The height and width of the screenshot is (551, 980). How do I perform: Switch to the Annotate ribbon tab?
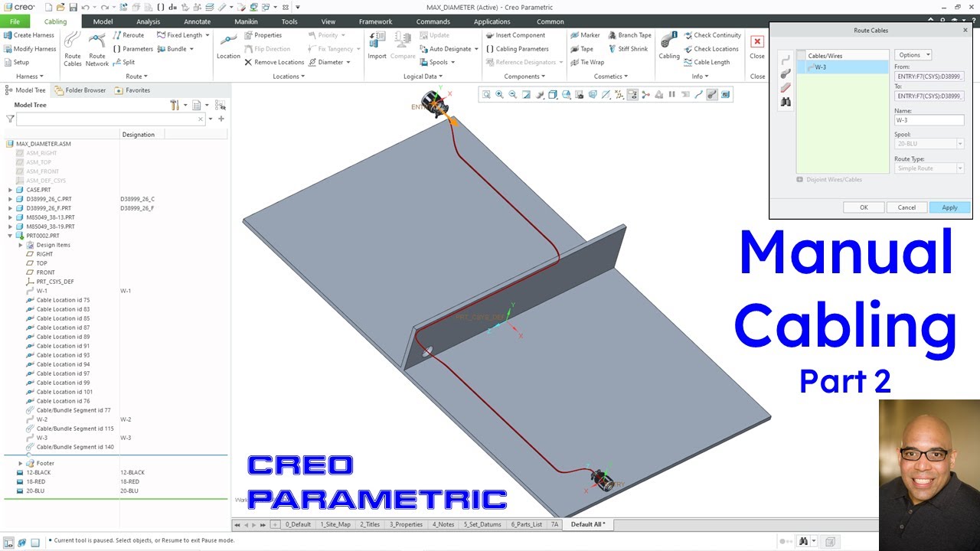pyautogui.click(x=197, y=21)
